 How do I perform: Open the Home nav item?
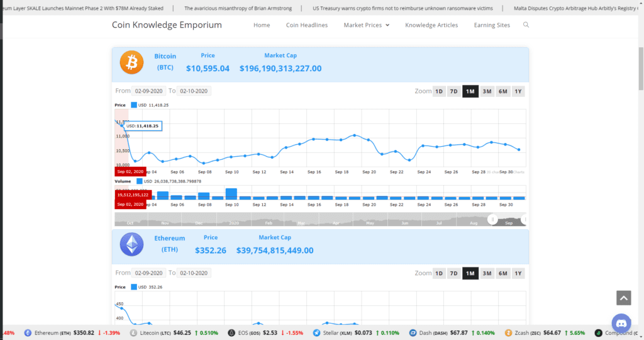(x=262, y=25)
